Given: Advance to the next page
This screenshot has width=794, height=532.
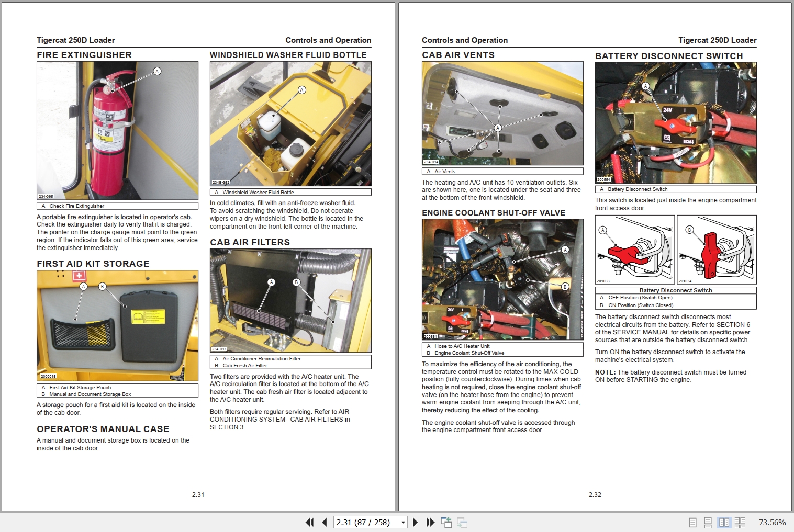Looking at the screenshot, I should coord(416,522).
